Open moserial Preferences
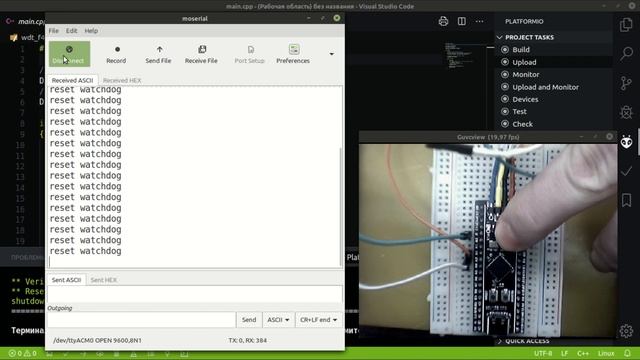The height and width of the screenshot is (360, 640). (293, 54)
